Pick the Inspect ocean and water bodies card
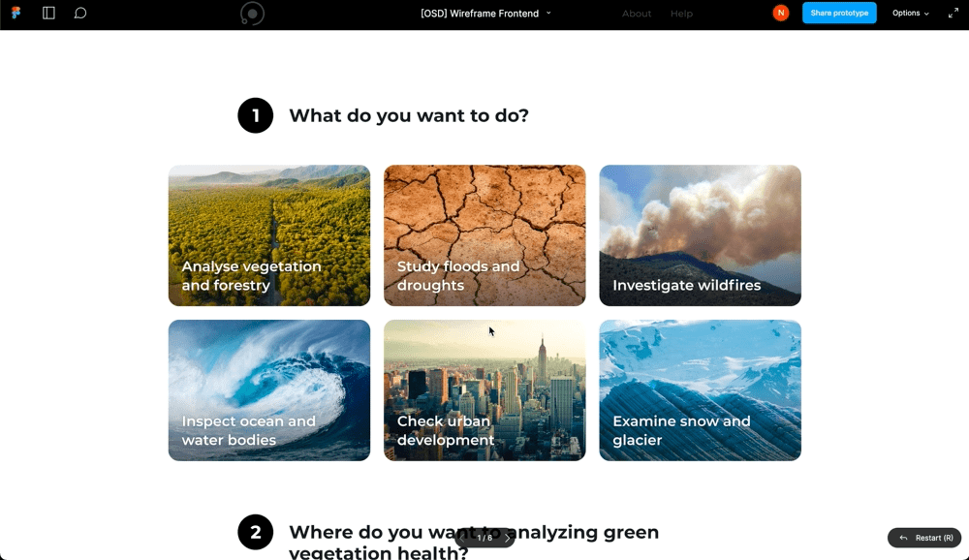 (x=269, y=390)
